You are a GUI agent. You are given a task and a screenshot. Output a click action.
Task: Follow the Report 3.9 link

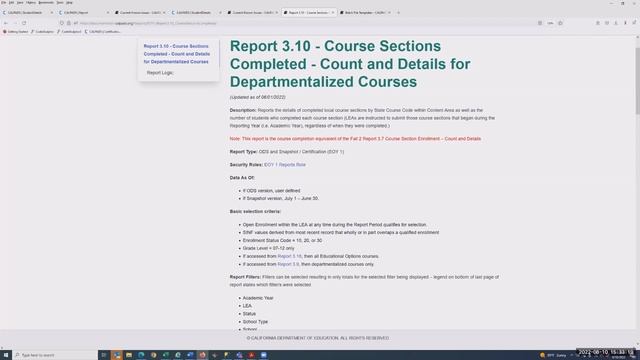[x=288, y=264]
